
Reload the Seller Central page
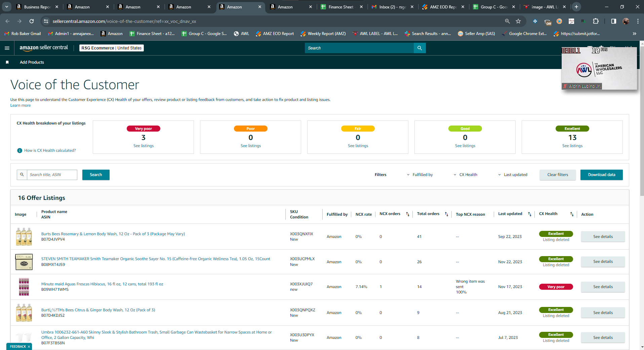coord(32,21)
